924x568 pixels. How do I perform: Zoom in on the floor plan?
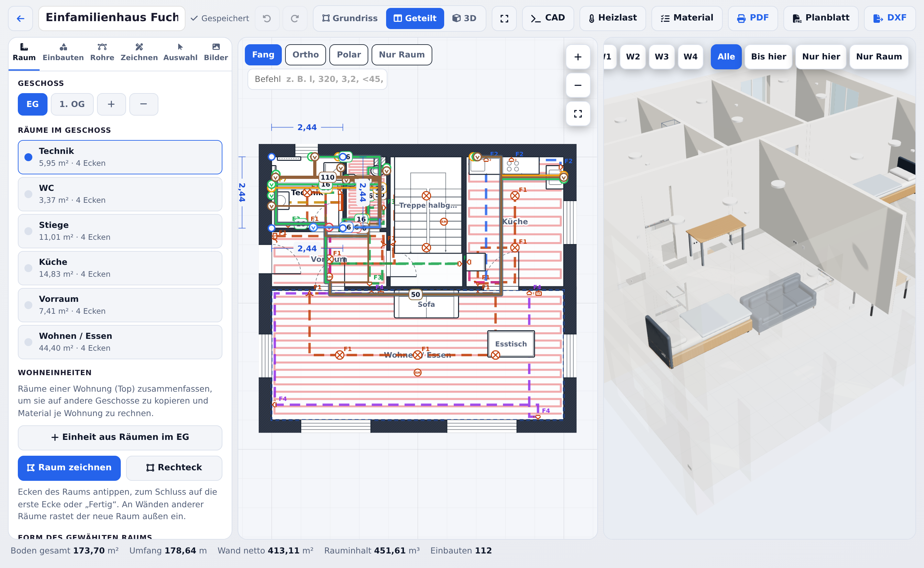(x=577, y=57)
